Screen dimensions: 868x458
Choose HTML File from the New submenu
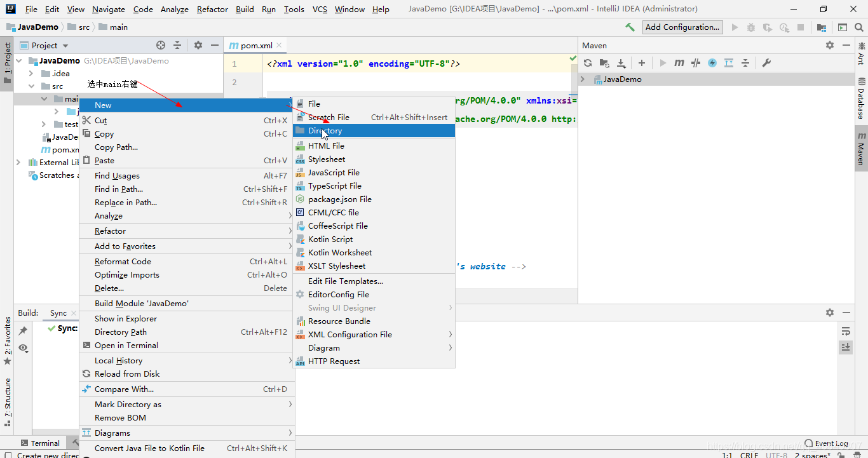374,145
